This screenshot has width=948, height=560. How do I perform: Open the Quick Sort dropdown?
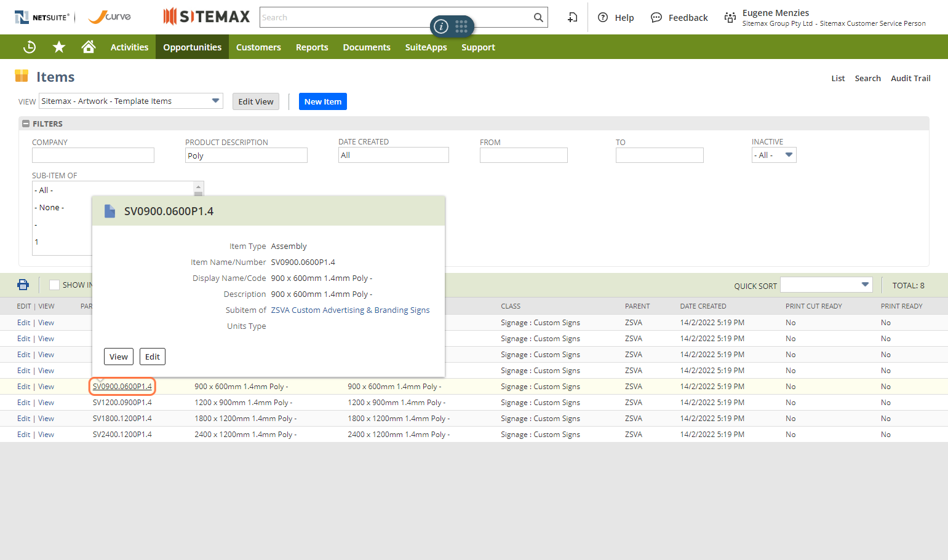pyautogui.click(x=826, y=285)
